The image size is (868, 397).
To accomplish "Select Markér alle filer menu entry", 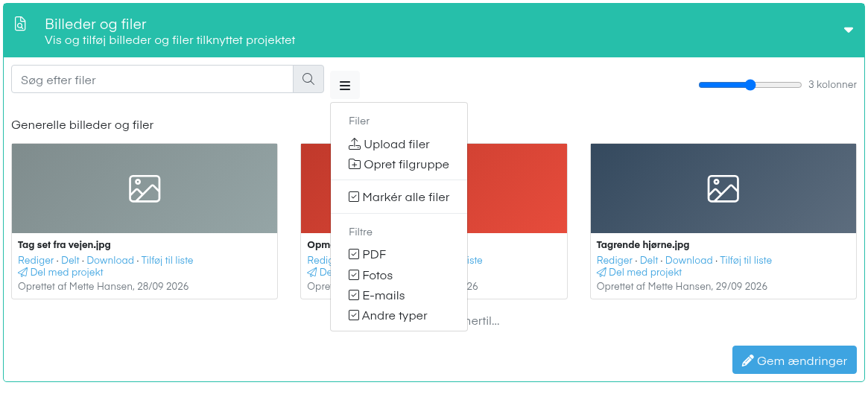I will pos(399,197).
